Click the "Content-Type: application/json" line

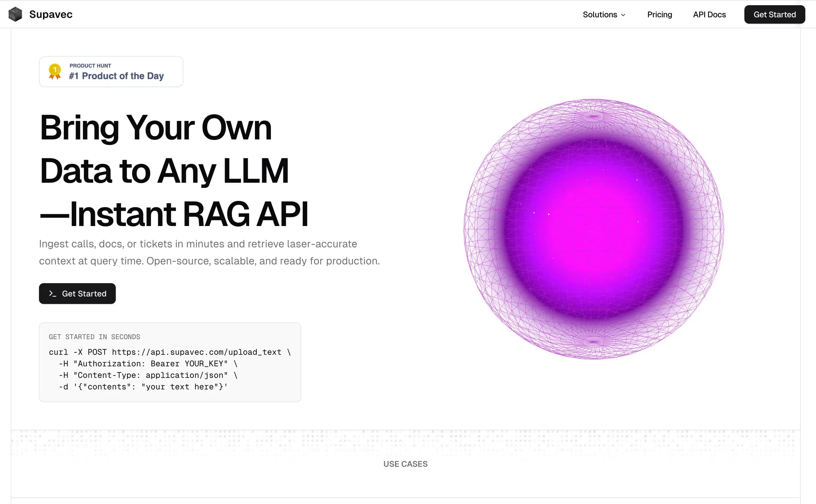click(x=148, y=375)
